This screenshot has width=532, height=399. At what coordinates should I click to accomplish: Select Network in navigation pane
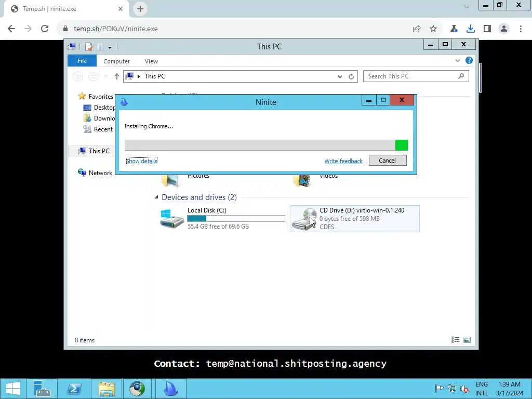coord(95,172)
